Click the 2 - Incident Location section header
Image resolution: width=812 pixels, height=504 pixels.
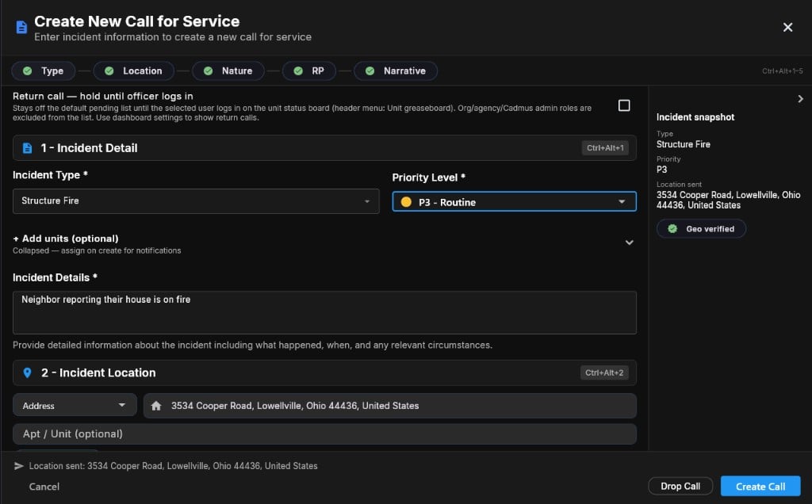point(324,373)
